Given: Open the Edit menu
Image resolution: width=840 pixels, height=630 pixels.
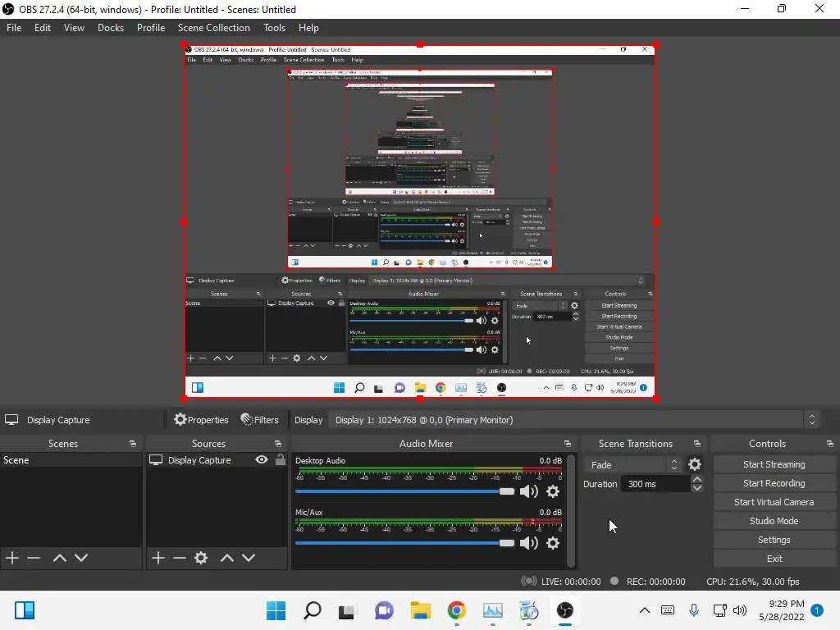Looking at the screenshot, I should (43, 28).
